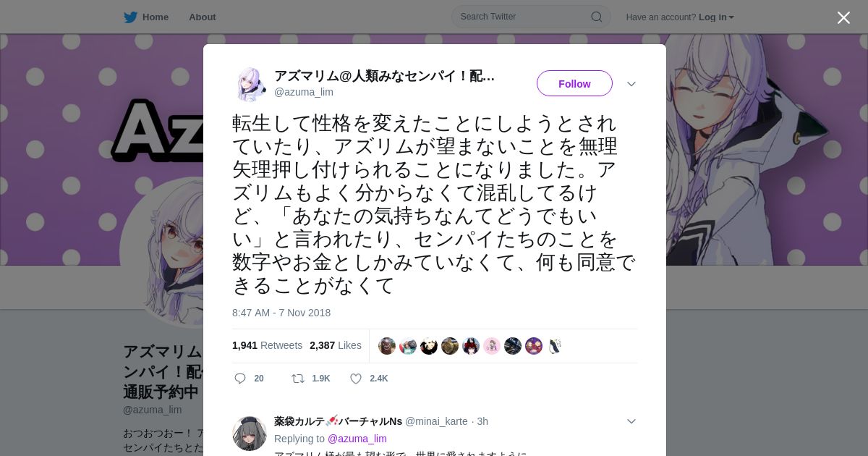Open the @azuma_lim reply mention link

[x=357, y=439]
